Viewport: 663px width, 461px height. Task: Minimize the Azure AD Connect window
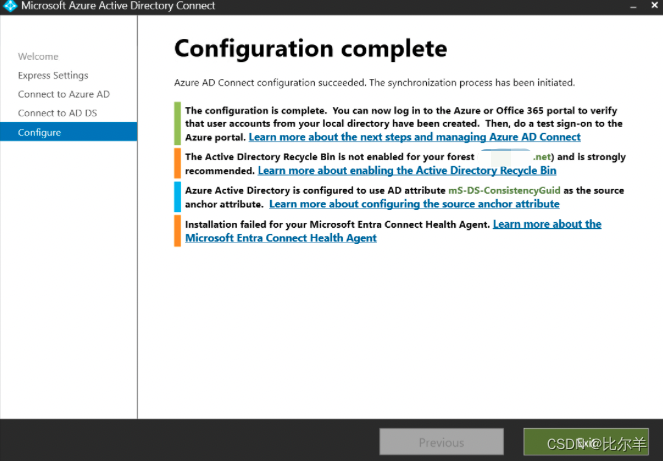click(633, 6)
